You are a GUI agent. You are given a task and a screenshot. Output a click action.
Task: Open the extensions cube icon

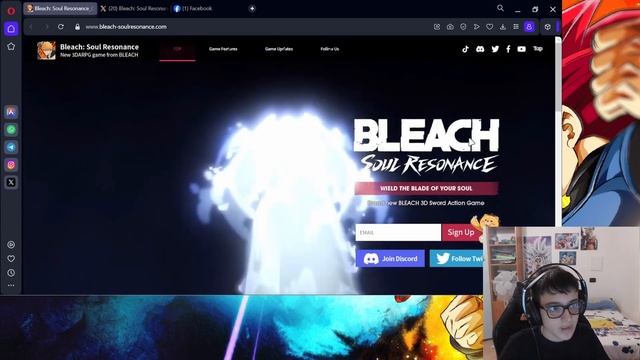tap(547, 27)
